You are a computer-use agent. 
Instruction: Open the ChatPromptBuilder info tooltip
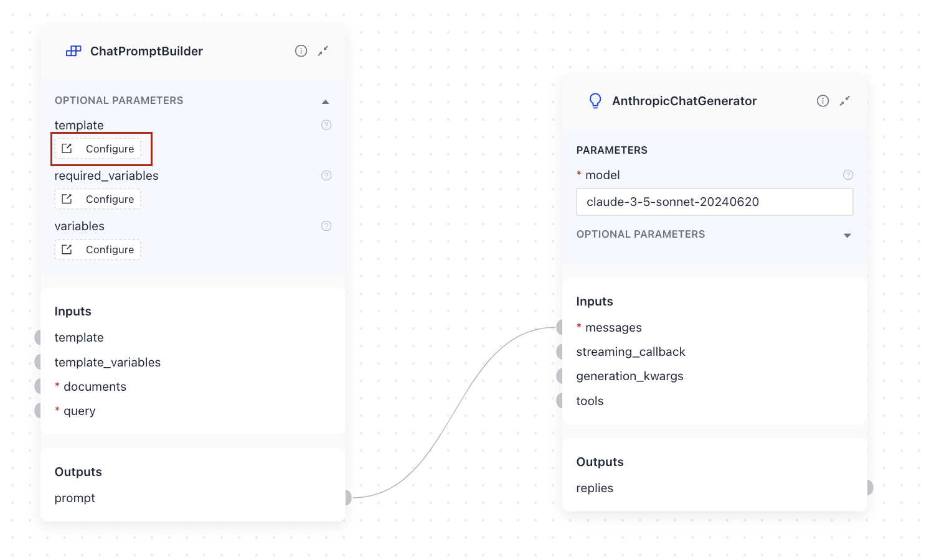[301, 51]
